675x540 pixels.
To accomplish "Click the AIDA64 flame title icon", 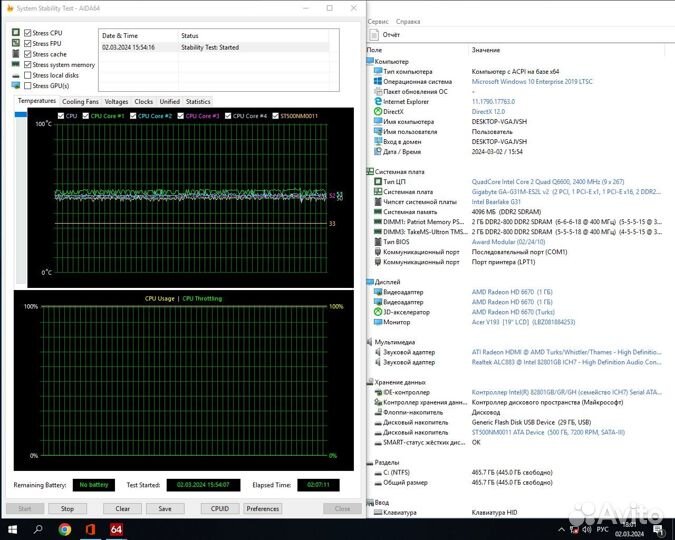I will pyautogui.click(x=10, y=8).
